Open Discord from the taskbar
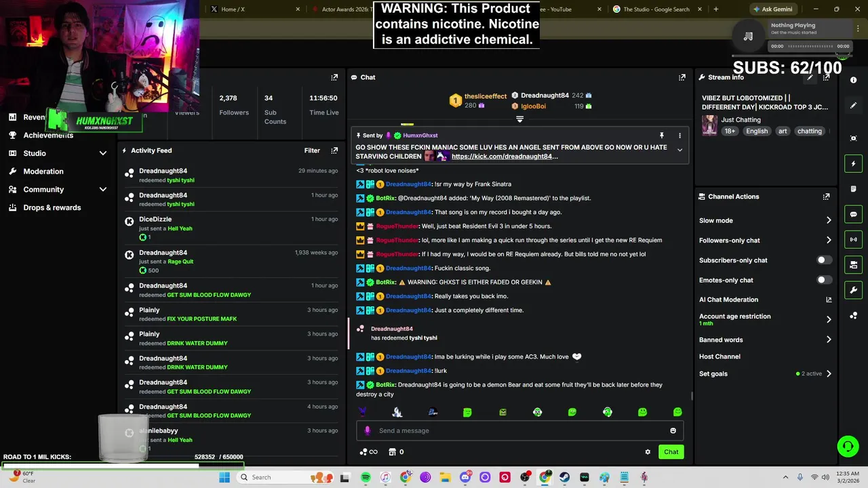The image size is (868, 488). [x=465, y=478]
